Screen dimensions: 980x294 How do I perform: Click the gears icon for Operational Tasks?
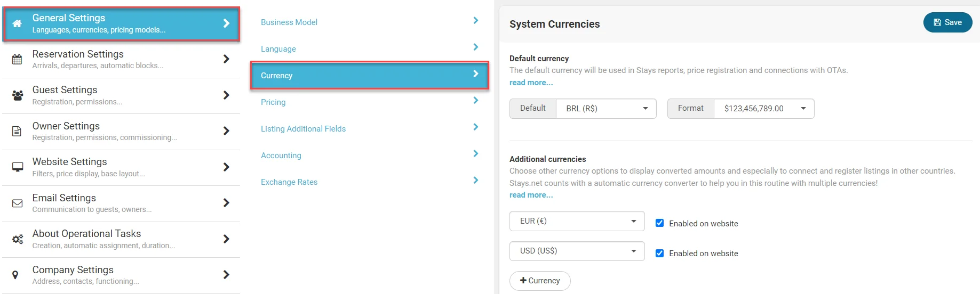[x=18, y=239]
